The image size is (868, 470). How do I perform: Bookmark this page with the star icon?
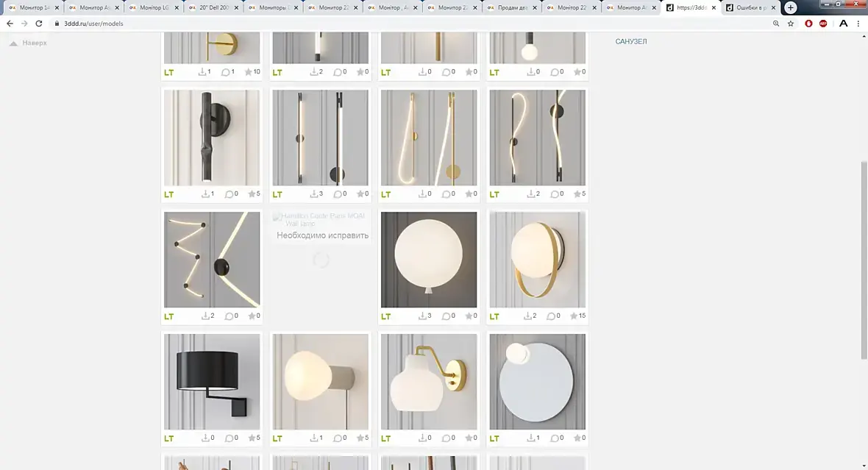coord(791,24)
